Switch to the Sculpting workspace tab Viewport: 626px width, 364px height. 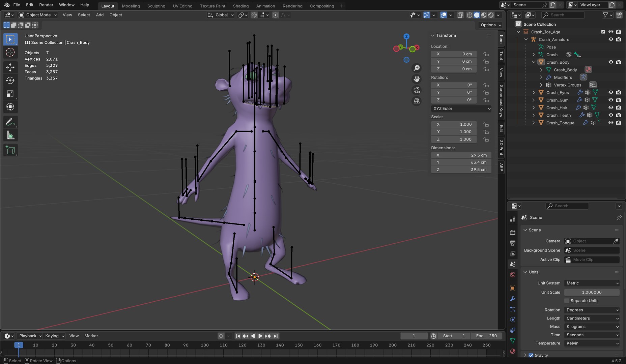[156, 6]
